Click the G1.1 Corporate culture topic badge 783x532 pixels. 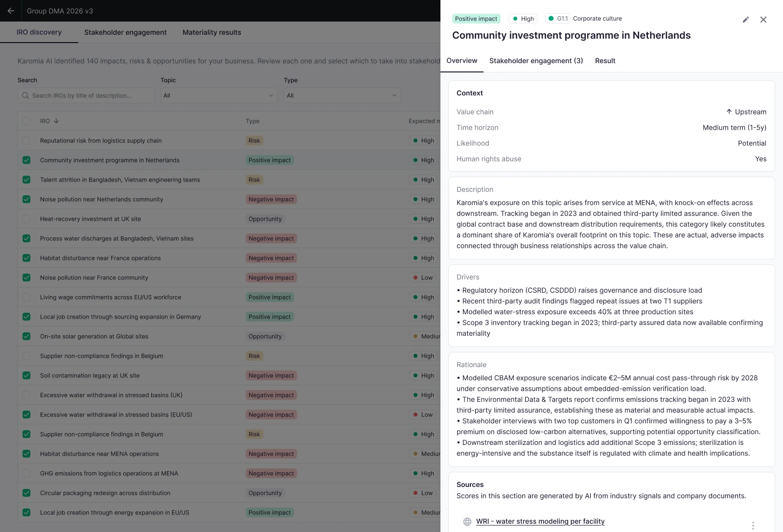coord(583,19)
